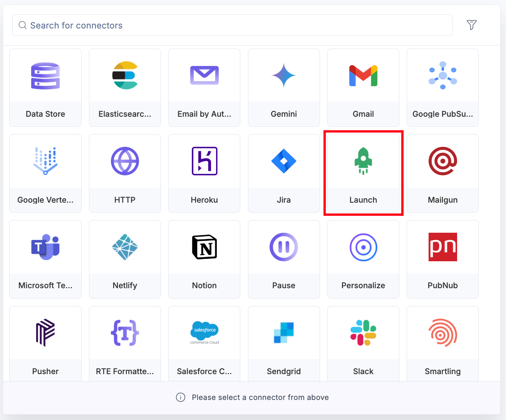The height and width of the screenshot is (420, 506).
Task: Pick the Email by Automate envelope icon
Action: [x=204, y=76]
